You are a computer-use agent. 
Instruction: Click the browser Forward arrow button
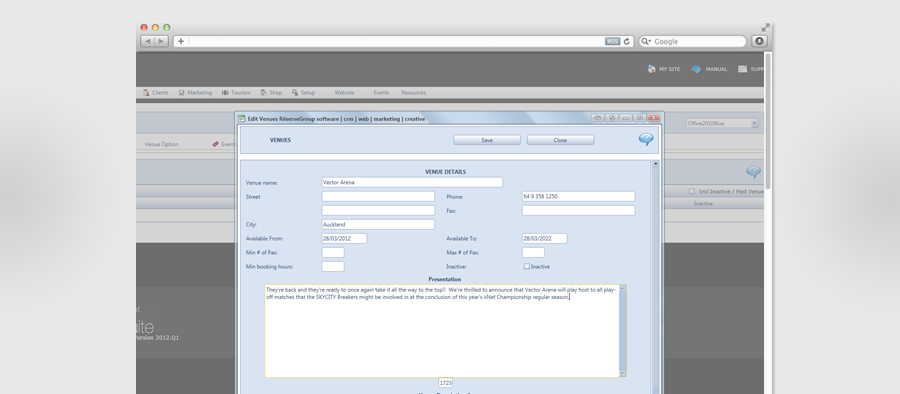[161, 41]
